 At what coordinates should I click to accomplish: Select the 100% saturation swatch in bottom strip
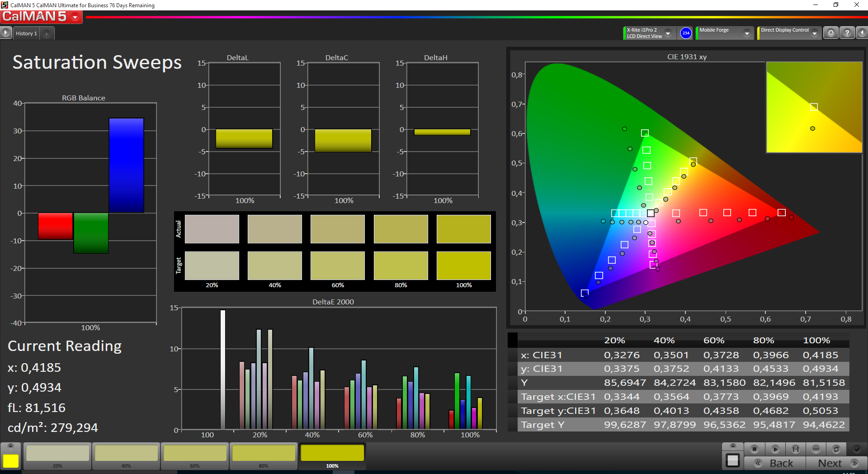coord(332,456)
